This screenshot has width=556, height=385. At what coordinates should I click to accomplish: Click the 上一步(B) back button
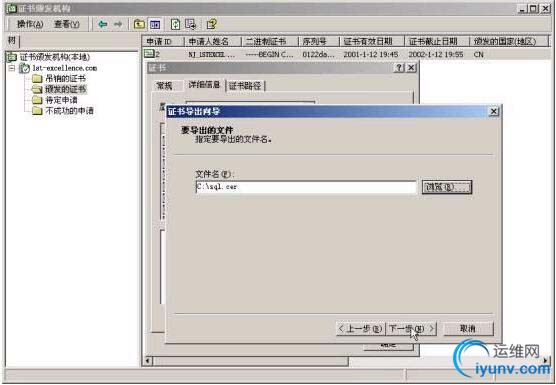point(360,329)
